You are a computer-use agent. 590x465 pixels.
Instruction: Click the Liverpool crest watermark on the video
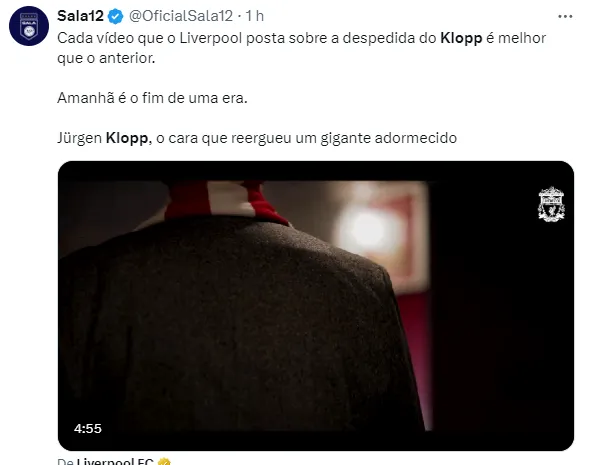551,204
